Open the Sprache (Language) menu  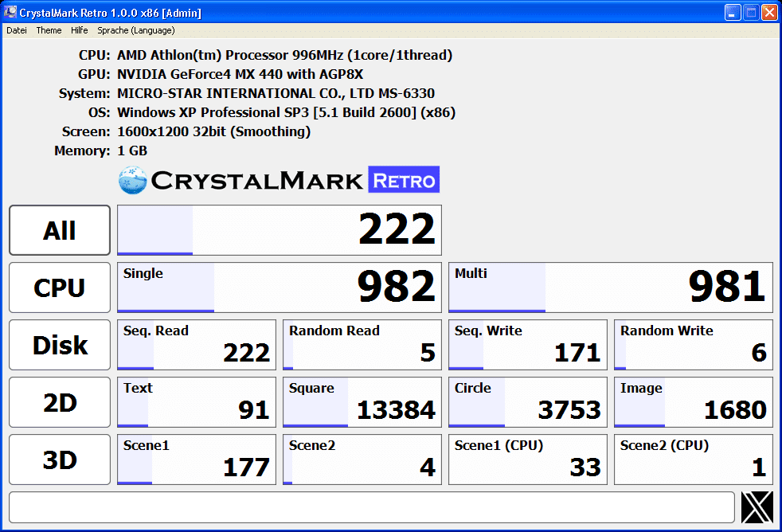136,30
